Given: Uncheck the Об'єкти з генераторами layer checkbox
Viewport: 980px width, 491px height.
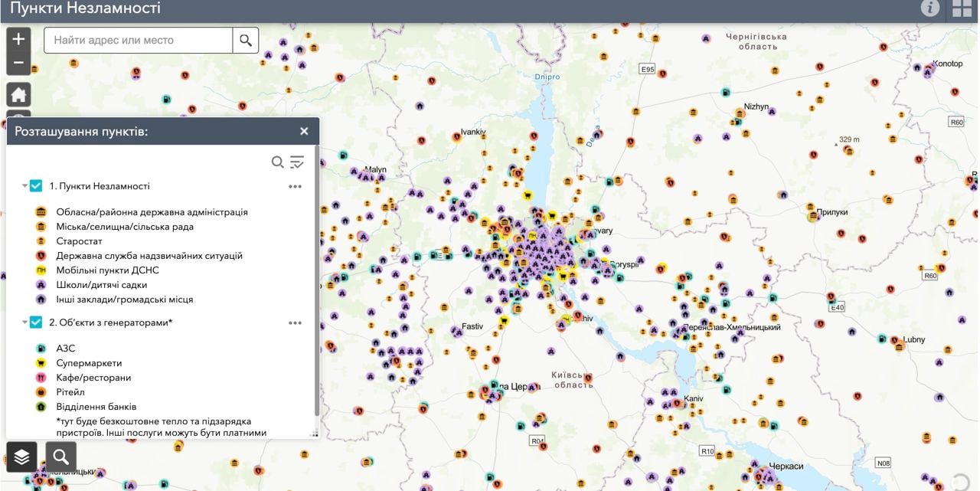Looking at the screenshot, I should (36, 322).
